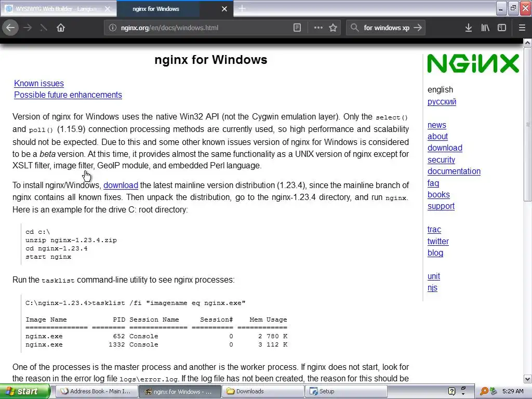This screenshot has width=532, height=399.
Task: Submit search with the go arrow
Action: (x=418, y=28)
